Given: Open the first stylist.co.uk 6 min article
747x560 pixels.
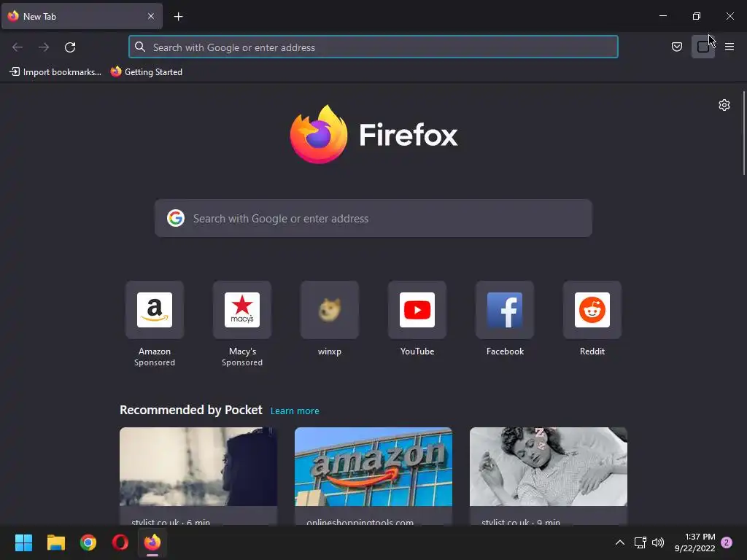Looking at the screenshot, I should [x=198, y=476].
